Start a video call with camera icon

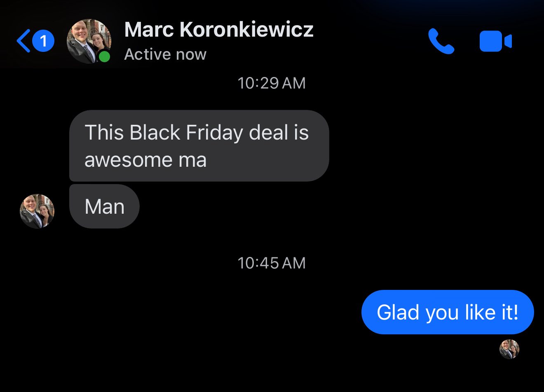pos(495,41)
